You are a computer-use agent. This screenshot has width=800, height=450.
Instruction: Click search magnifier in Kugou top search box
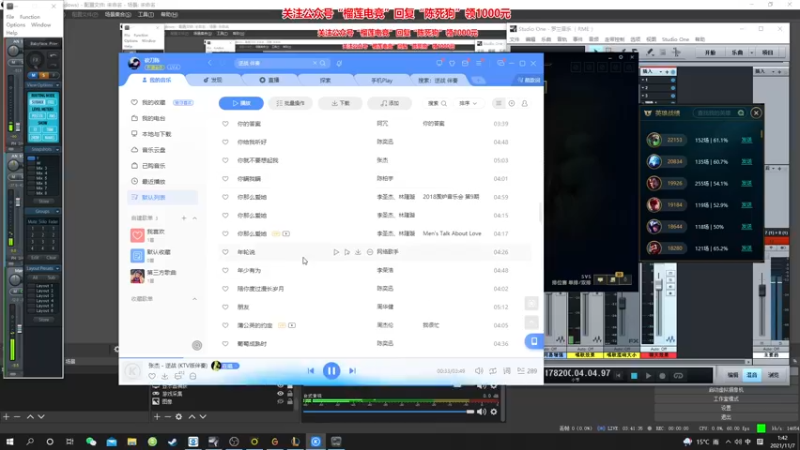click(322, 63)
